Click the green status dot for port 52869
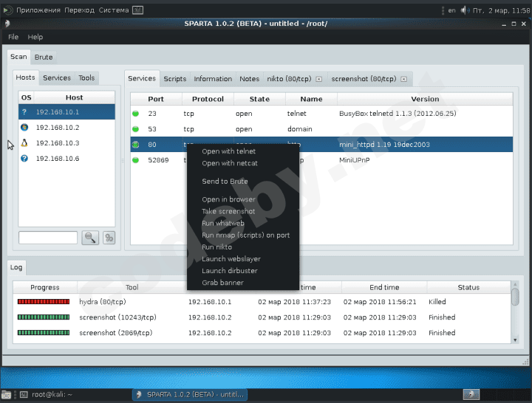 click(x=136, y=160)
